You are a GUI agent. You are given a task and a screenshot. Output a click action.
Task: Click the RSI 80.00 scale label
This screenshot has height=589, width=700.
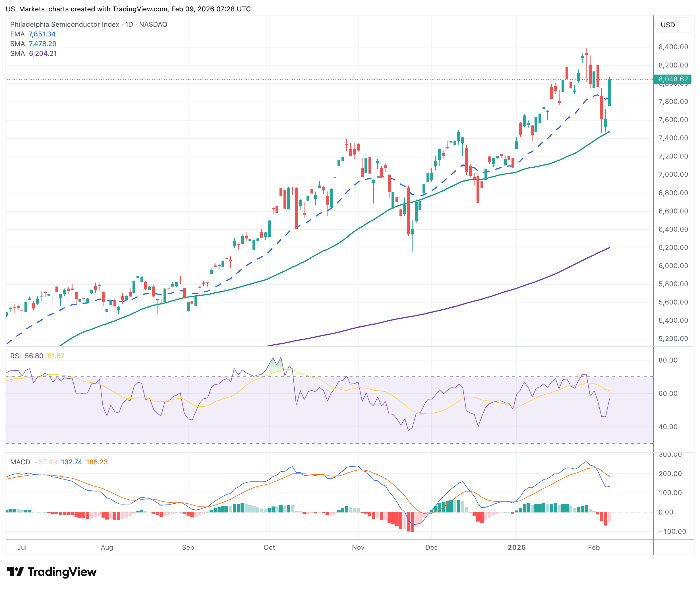[x=668, y=360]
